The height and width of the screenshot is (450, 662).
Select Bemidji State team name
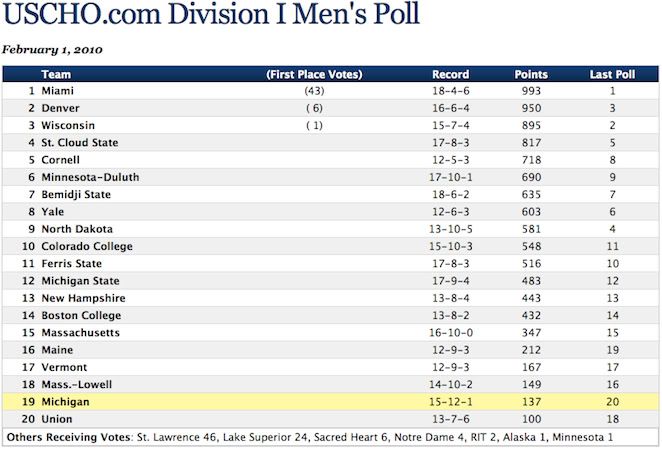coord(76,195)
